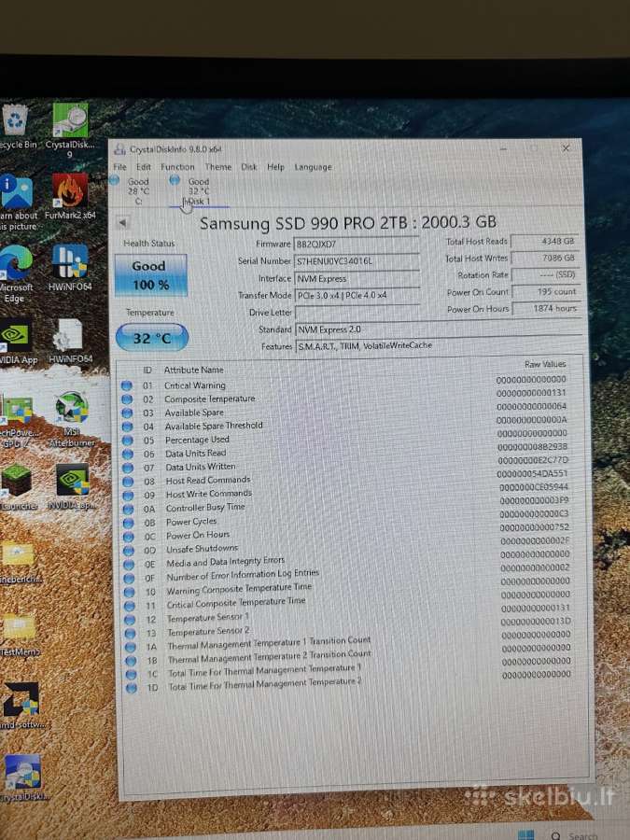Click the Critical Warning status indicator

click(126, 385)
